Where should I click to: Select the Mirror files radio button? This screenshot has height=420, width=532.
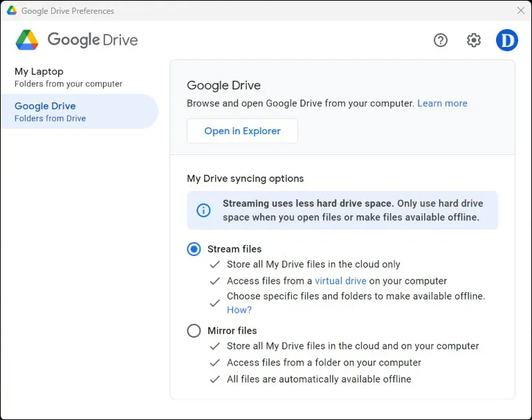click(x=194, y=331)
